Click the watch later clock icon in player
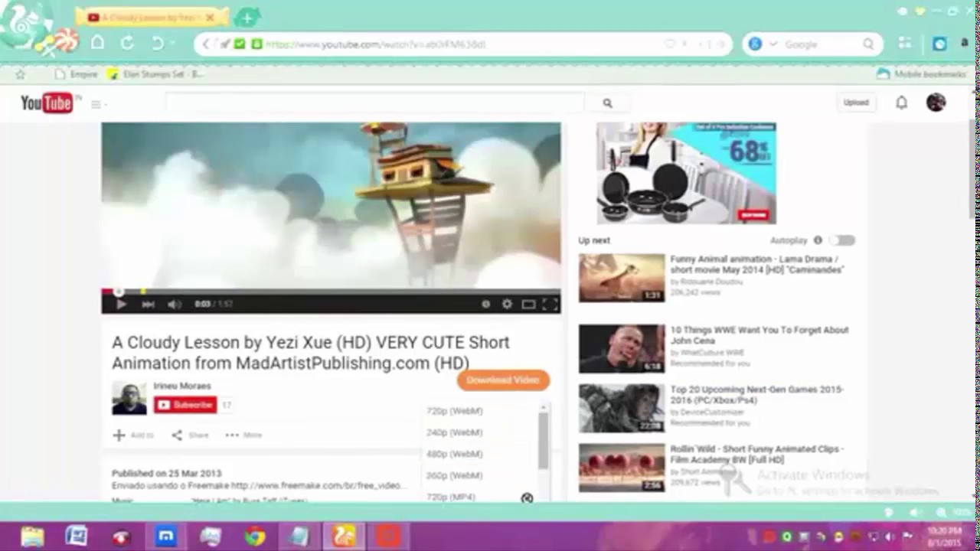Screen dimensions: 980x551 click(485, 304)
